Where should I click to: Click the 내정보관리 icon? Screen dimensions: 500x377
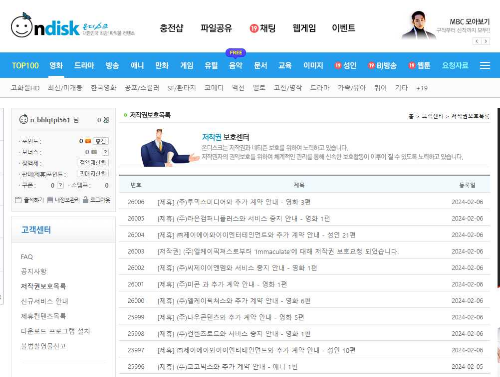coord(50,200)
